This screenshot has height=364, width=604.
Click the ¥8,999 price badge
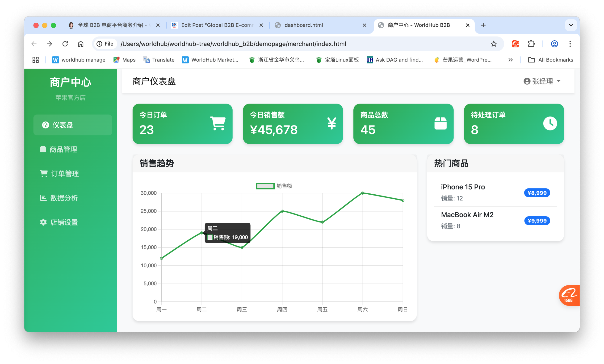click(x=537, y=193)
